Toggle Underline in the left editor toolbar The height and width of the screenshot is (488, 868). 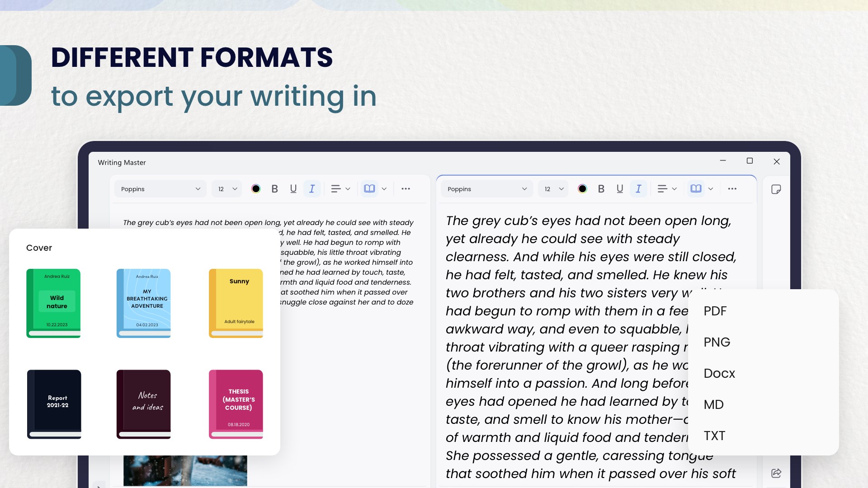tap(293, 189)
